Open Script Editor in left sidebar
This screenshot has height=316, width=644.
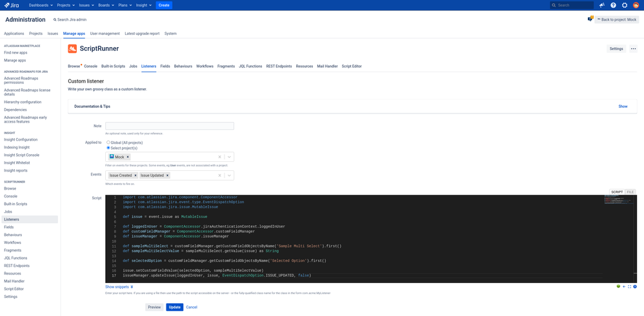[14, 289]
